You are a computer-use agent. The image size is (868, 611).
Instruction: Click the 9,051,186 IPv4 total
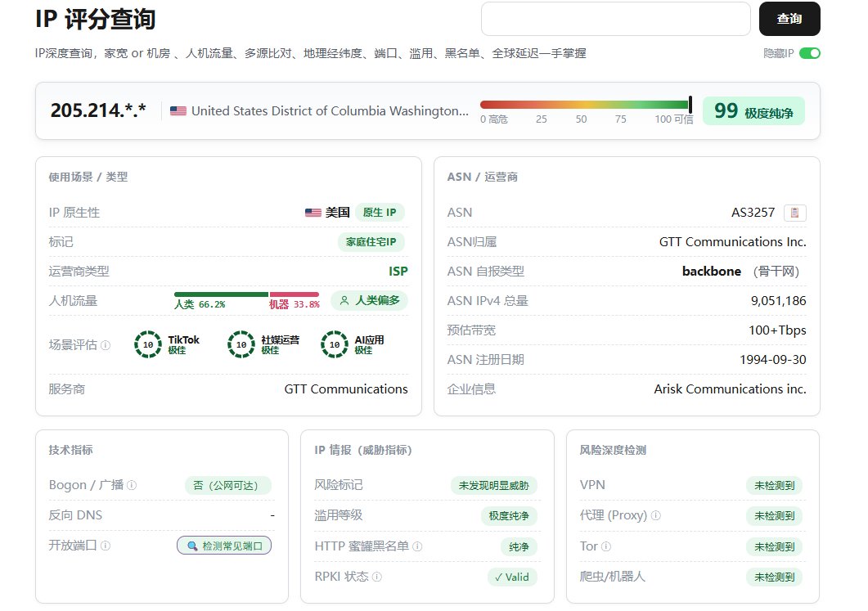(x=778, y=300)
